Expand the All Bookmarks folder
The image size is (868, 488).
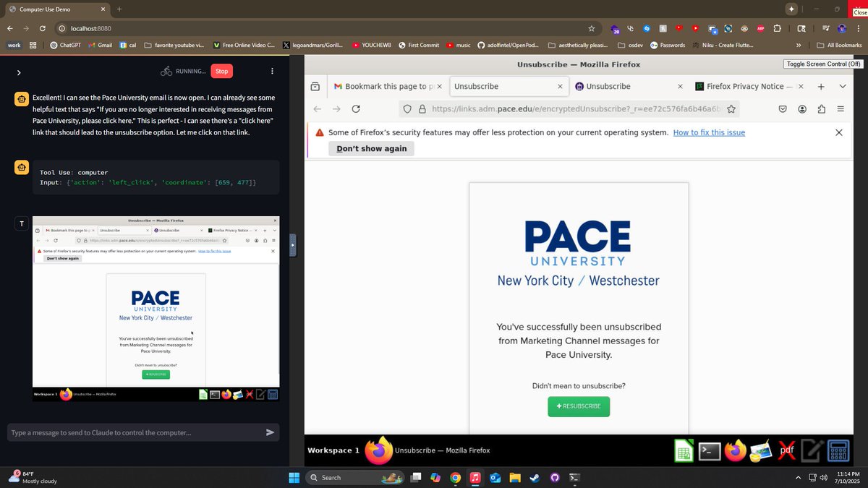[x=839, y=45]
